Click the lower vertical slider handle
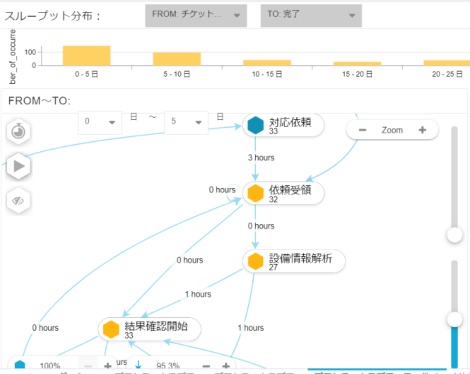This screenshot has width=470, height=374. pos(454,320)
